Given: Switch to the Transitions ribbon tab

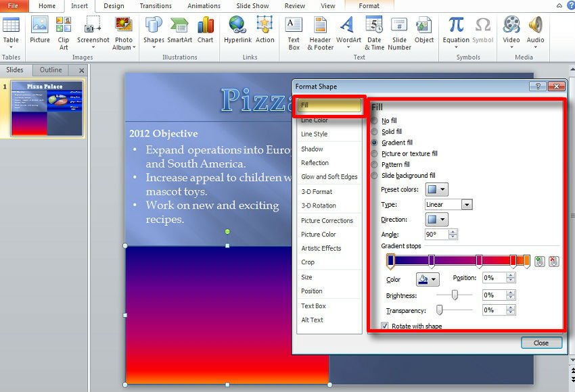Looking at the screenshot, I should (156, 6).
